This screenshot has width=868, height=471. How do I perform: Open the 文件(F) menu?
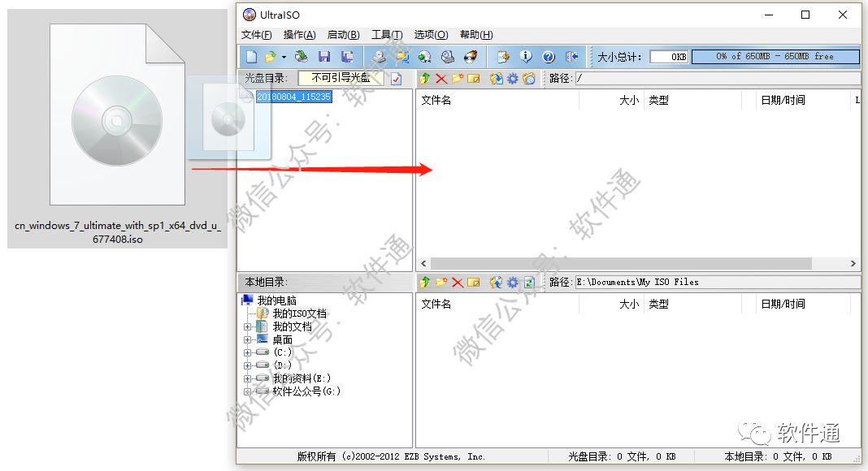coord(256,35)
